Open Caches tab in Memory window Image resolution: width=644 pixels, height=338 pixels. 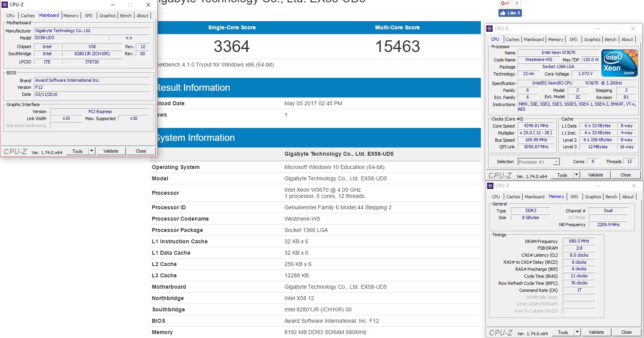point(513,197)
